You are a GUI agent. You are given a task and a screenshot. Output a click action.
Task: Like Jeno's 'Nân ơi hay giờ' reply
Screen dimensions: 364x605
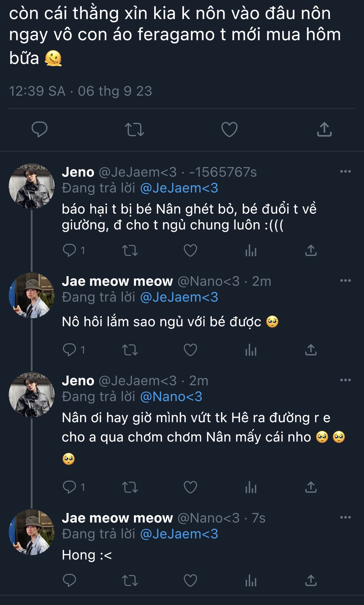point(190,487)
